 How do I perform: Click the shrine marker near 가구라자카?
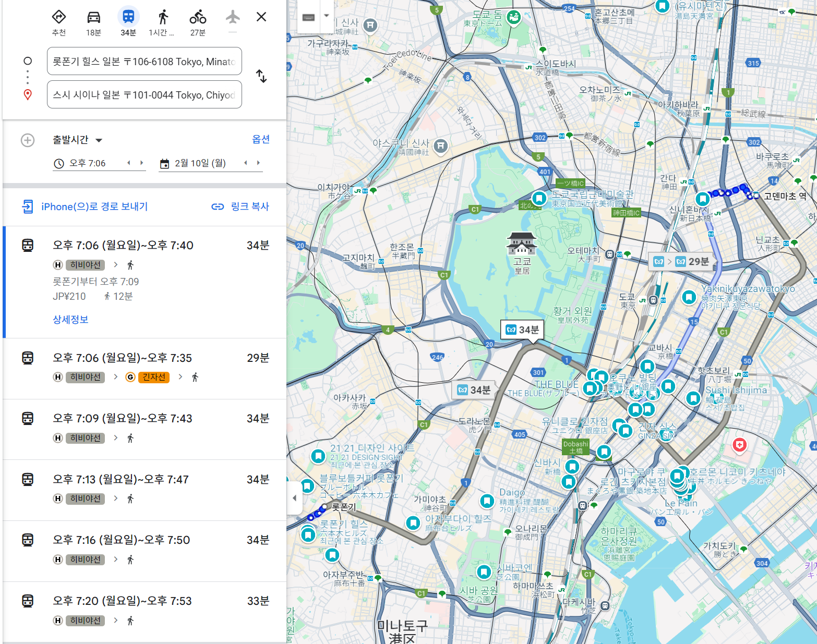click(370, 25)
